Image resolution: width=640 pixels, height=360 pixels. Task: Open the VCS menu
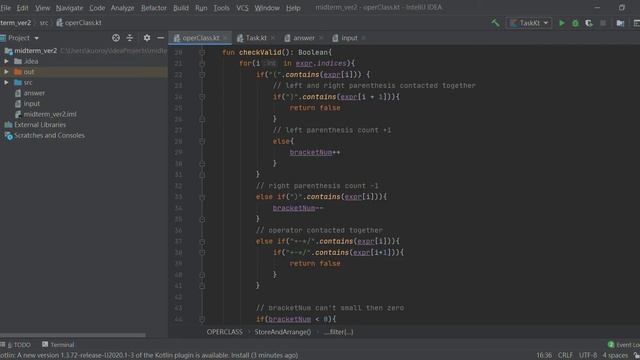tap(242, 8)
